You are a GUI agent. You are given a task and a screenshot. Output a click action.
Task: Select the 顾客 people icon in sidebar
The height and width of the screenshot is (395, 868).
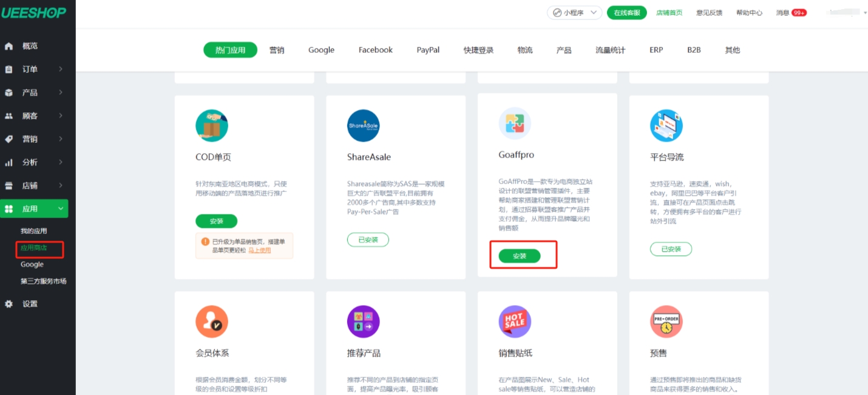(9, 116)
